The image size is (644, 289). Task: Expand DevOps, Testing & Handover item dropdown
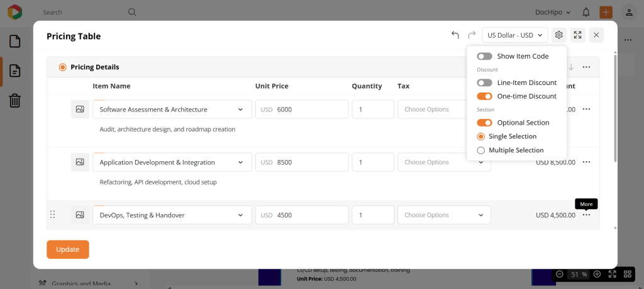click(x=240, y=215)
